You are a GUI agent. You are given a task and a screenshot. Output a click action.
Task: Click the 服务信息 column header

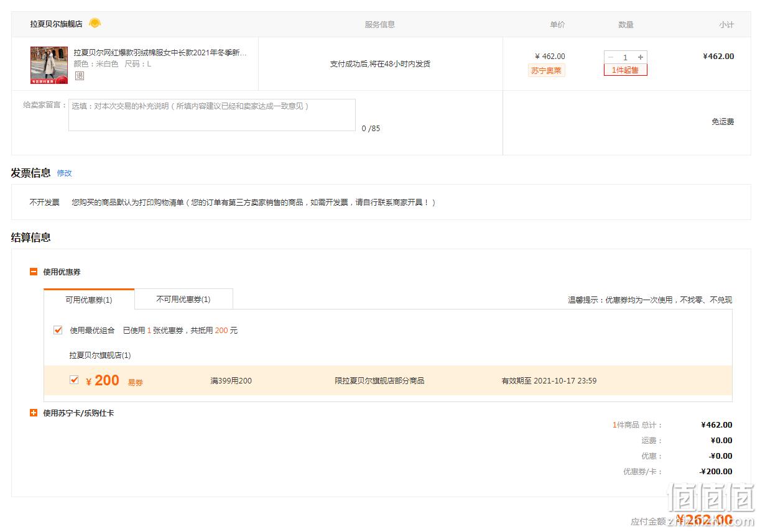[x=380, y=25]
